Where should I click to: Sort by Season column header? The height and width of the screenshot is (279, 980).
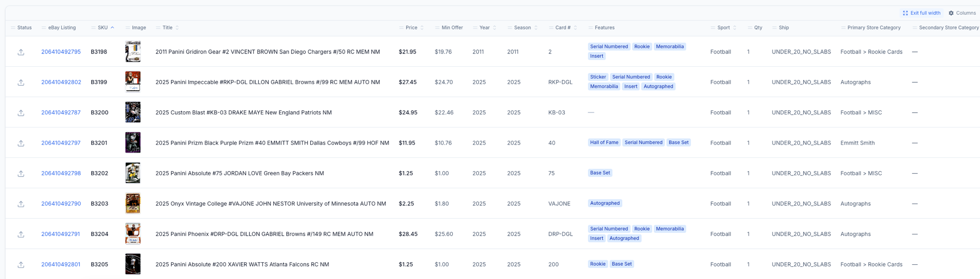[x=523, y=27]
